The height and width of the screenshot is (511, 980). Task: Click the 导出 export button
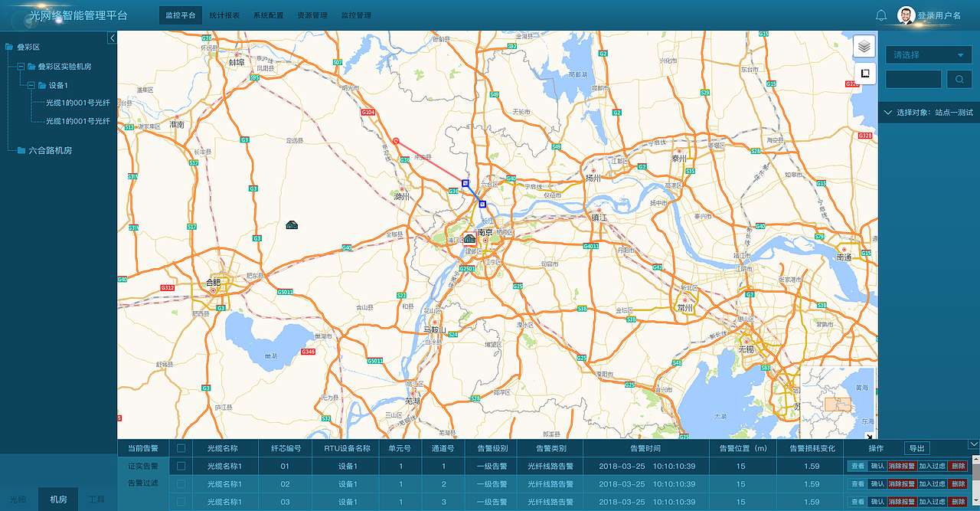pos(917,448)
